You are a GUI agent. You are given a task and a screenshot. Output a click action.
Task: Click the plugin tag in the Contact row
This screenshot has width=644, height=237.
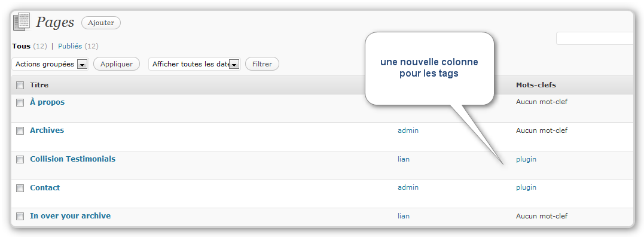[x=526, y=187]
